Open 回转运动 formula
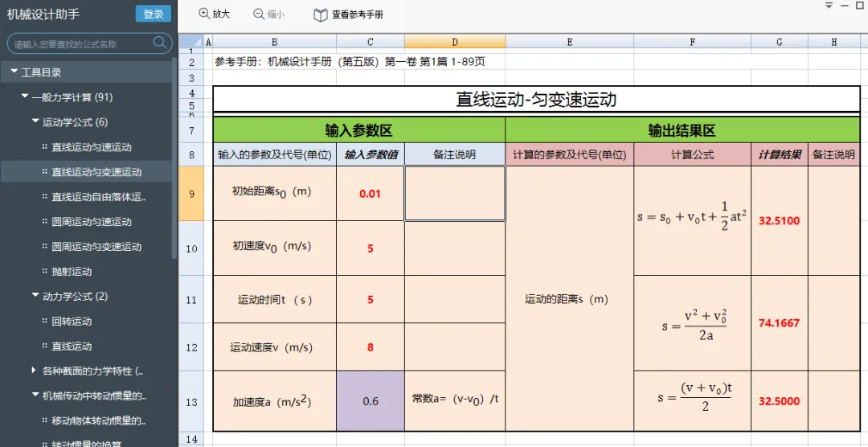Image resolution: width=868 pixels, height=447 pixels. click(x=72, y=322)
